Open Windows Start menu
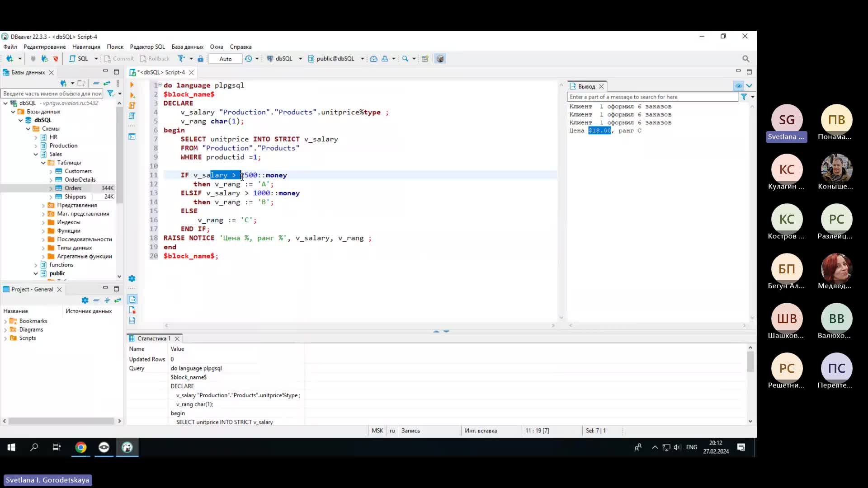 (x=11, y=447)
